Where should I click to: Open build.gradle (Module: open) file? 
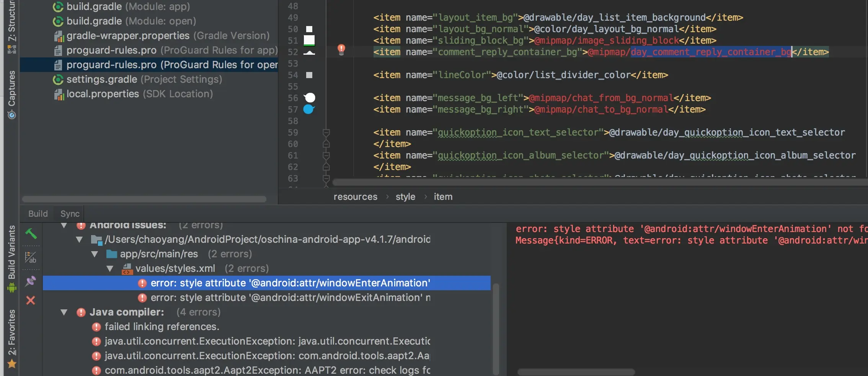[131, 21]
